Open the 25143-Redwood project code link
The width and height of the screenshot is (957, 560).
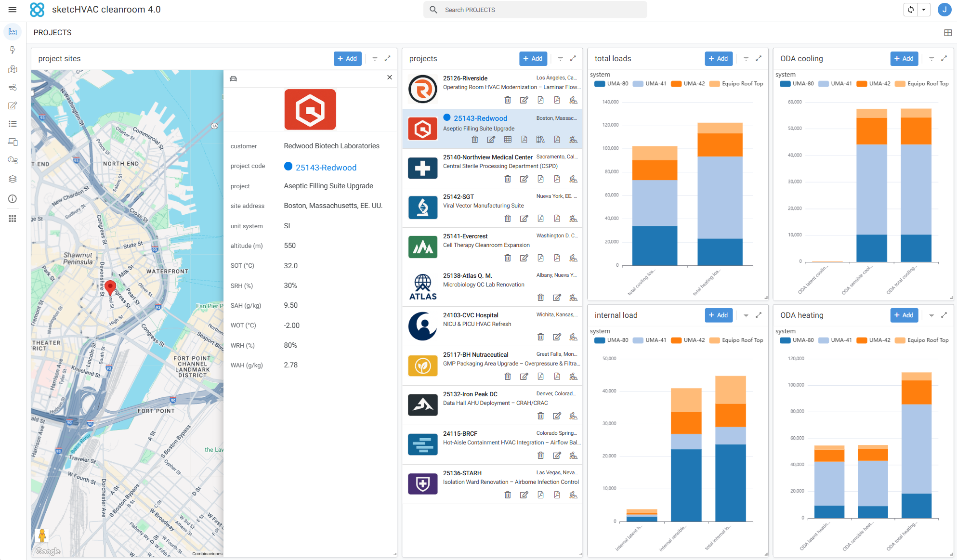click(x=326, y=168)
